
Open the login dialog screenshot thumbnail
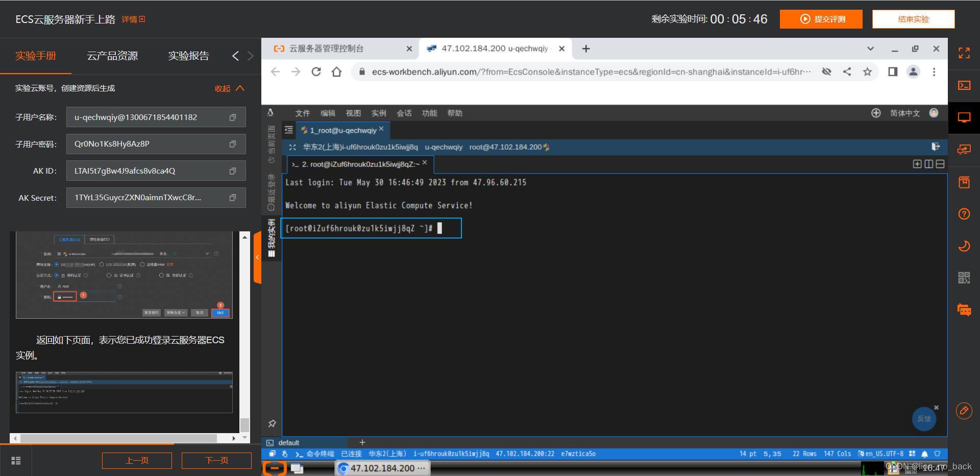pyautogui.click(x=124, y=275)
